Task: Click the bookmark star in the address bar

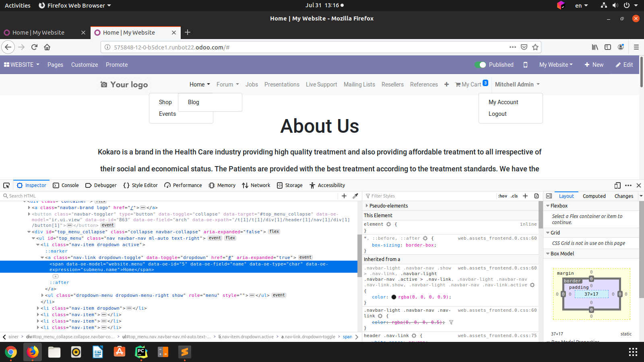Action: coord(535,47)
